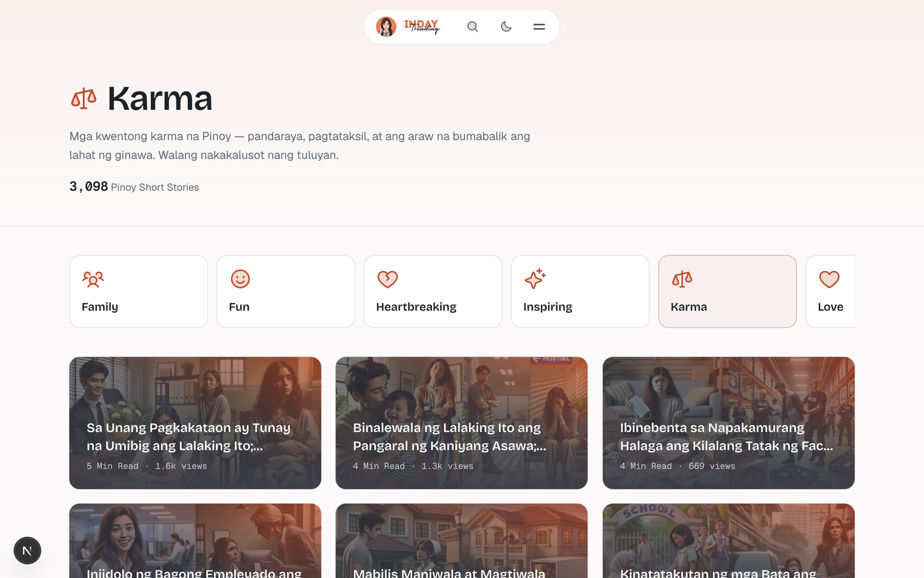This screenshot has width=924, height=578.
Task: Select the Fun category
Action: point(286,291)
